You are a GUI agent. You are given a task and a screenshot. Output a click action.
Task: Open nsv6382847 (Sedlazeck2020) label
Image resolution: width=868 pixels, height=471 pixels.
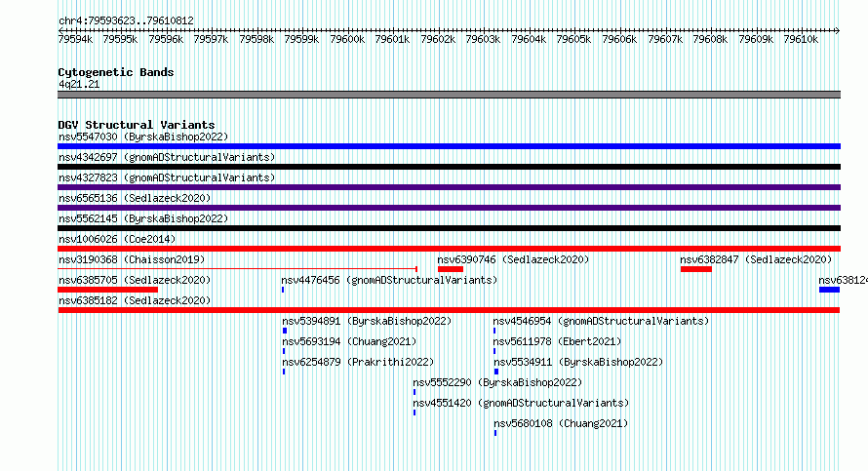(x=756, y=259)
